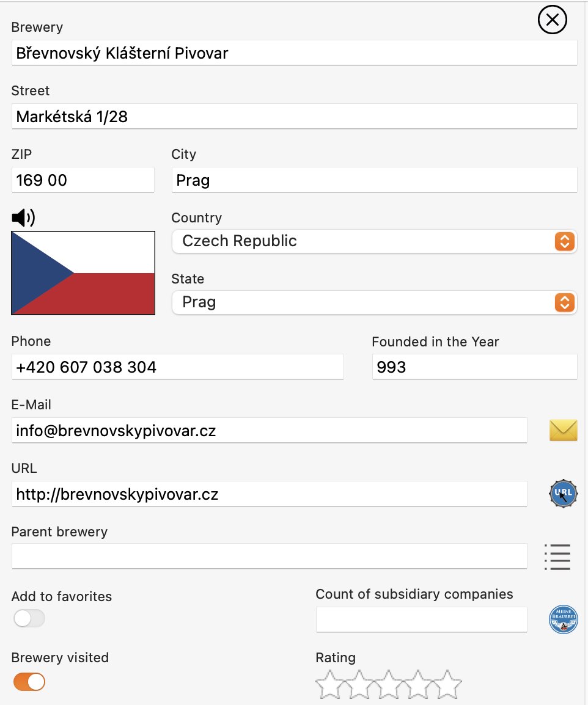Click the Street field with Markétská 1/28

(294, 117)
